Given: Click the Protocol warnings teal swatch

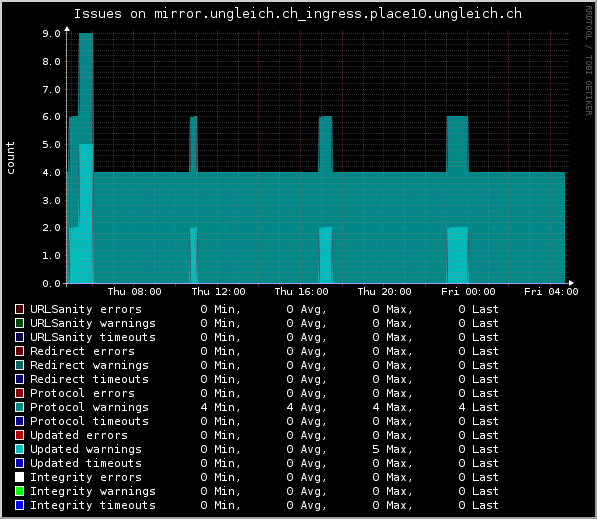Looking at the screenshot, I should coord(19,407).
